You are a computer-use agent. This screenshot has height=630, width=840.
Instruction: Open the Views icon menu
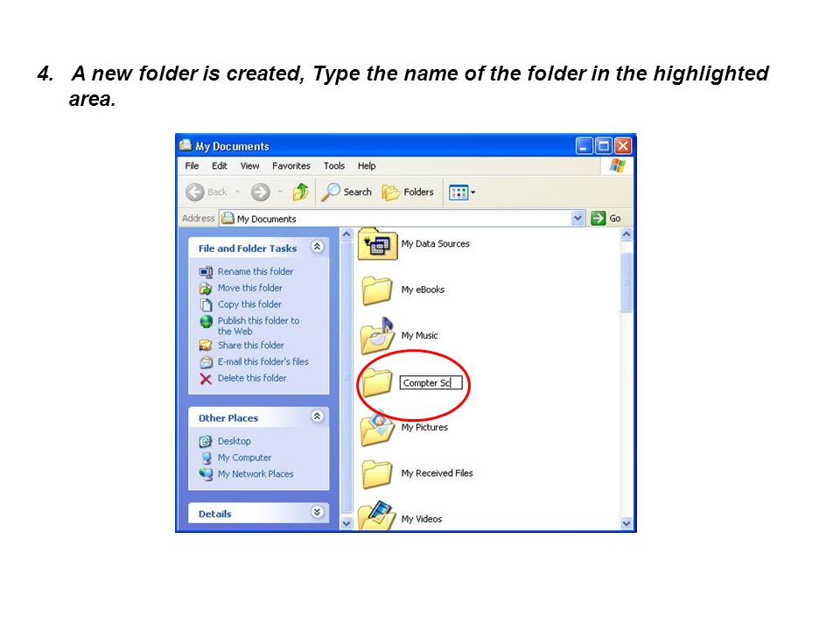point(458,192)
